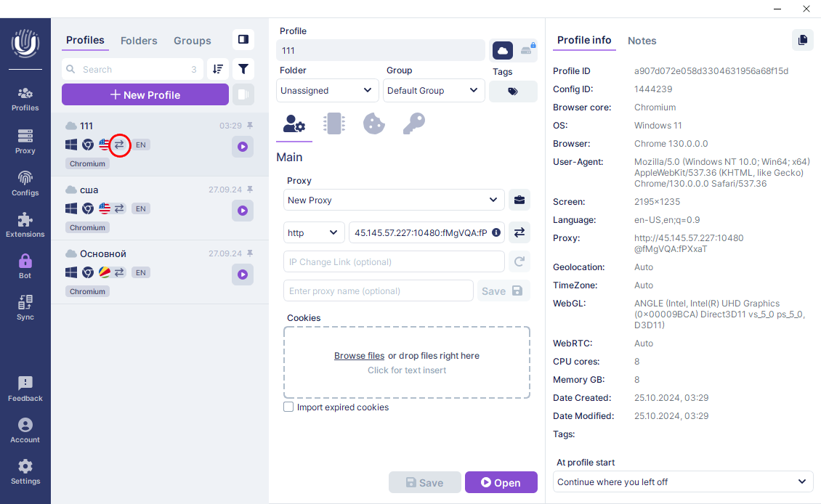Enable Import expired cookies checkbox
Image resolution: width=821 pixels, height=504 pixels.
click(x=288, y=407)
